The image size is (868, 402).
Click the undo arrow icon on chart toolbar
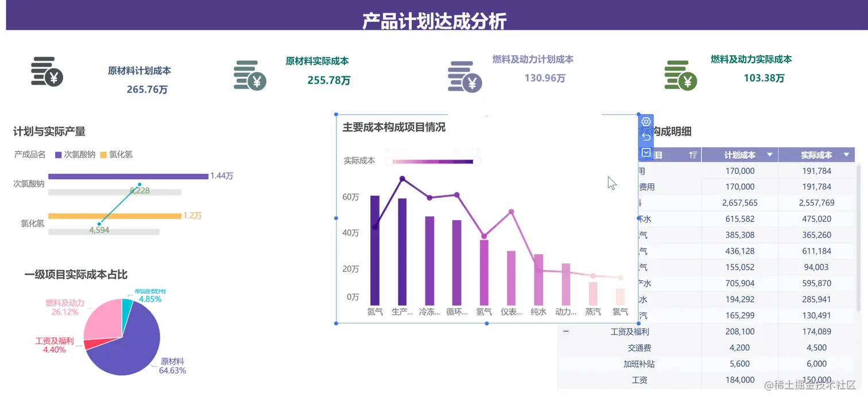646,137
